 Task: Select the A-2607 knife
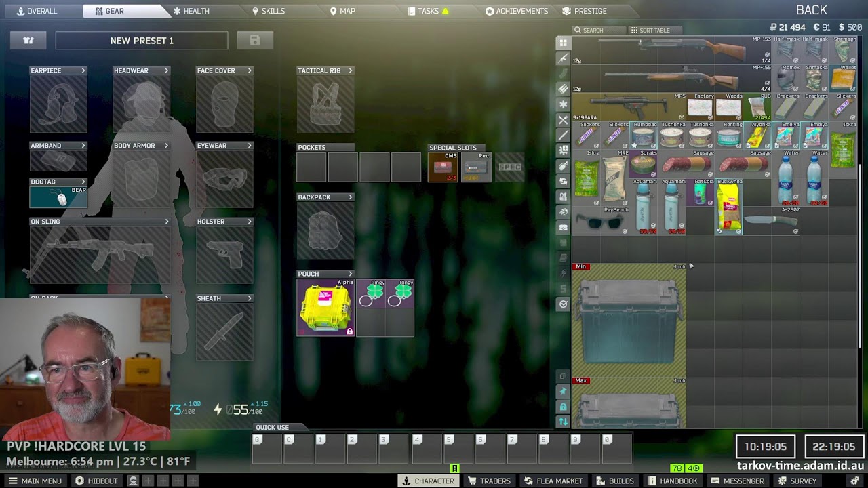pos(772,221)
